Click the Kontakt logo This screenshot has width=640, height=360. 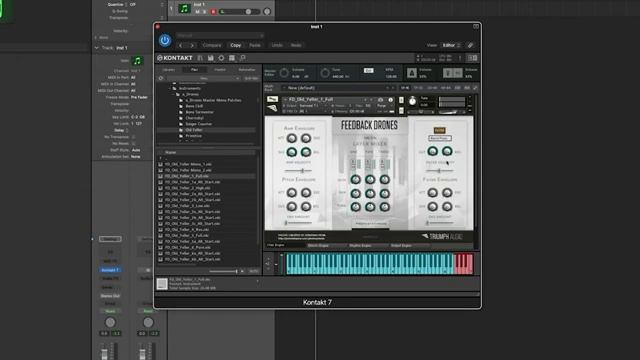(175, 58)
